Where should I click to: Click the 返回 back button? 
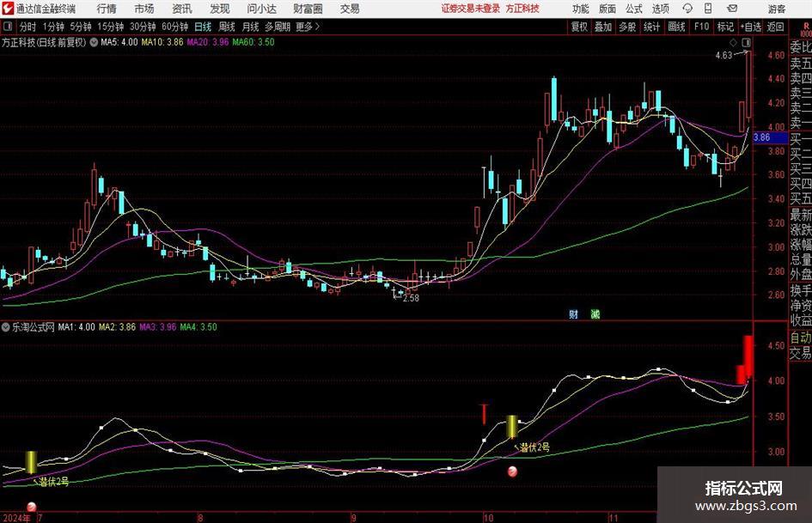point(775,27)
